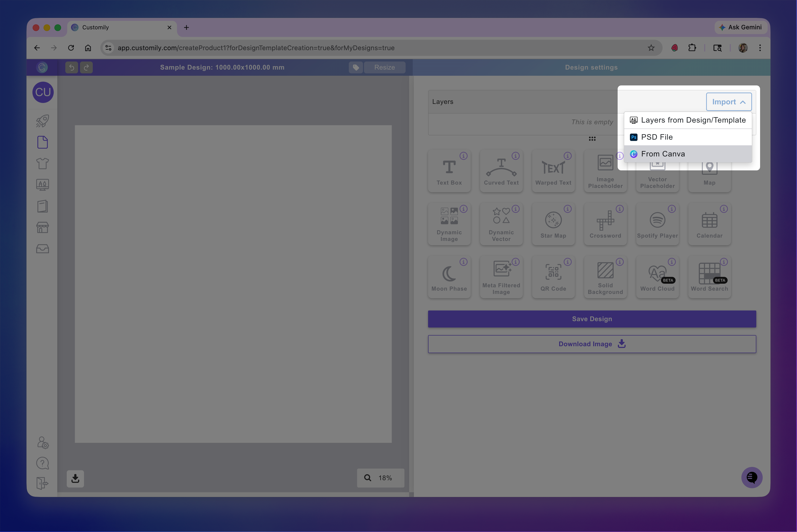Open the chat support bubble

tap(752, 477)
